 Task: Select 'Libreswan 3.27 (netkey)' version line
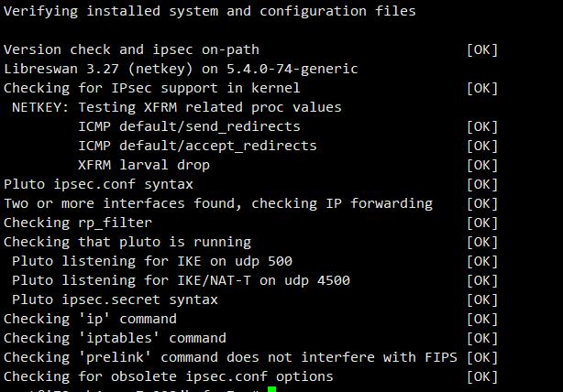pyautogui.click(x=181, y=69)
